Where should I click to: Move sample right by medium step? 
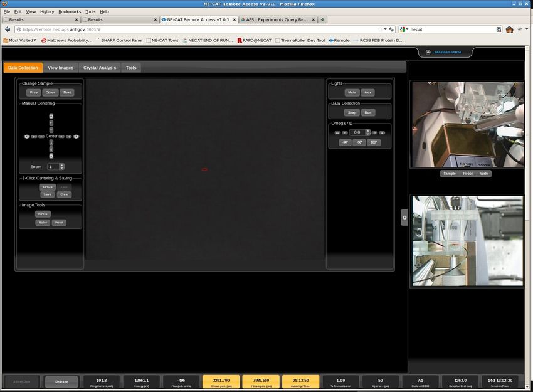click(x=69, y=136)
